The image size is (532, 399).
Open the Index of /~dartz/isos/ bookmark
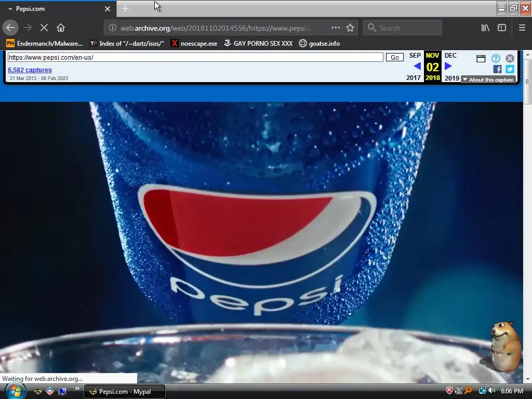point(127,44)
